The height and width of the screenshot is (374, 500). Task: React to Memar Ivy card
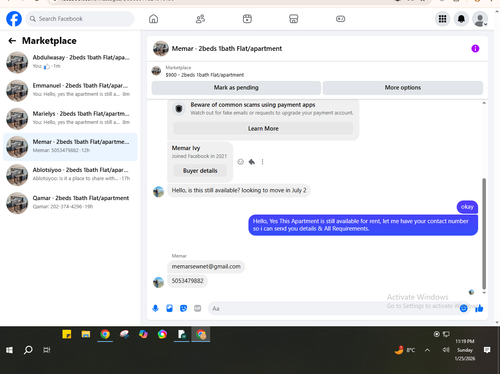[x=240, y=162]
